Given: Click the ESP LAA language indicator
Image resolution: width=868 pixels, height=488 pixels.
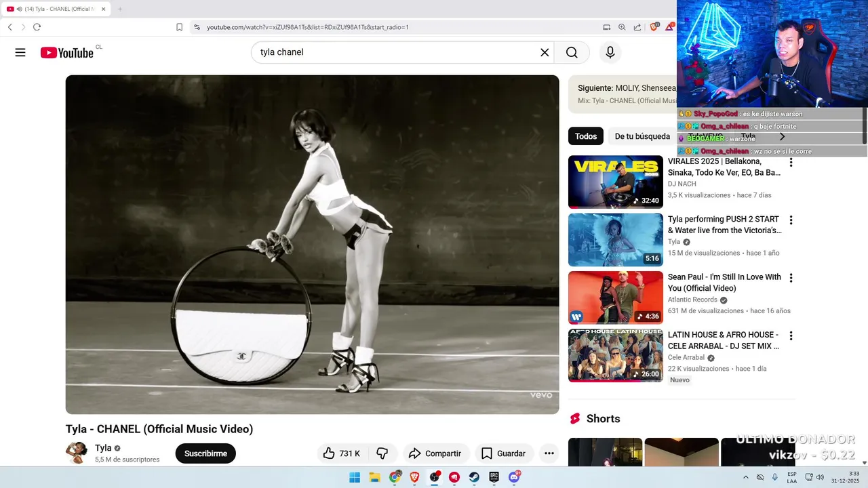Looking at the screenshot, I should [x=792, y=477].
